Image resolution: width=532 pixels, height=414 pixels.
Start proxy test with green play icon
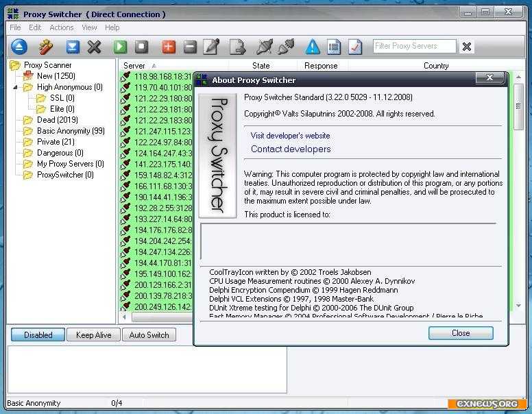pos(120,47)
